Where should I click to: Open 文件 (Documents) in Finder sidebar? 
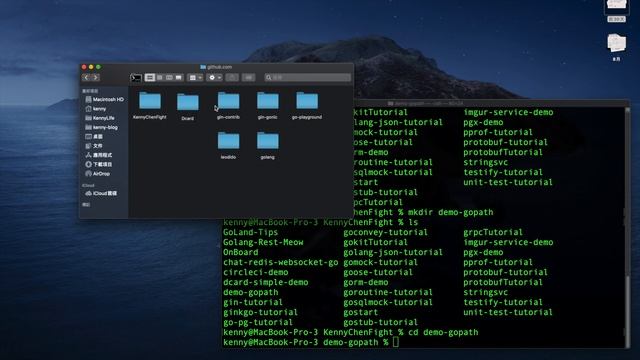[x=94, y=146]
